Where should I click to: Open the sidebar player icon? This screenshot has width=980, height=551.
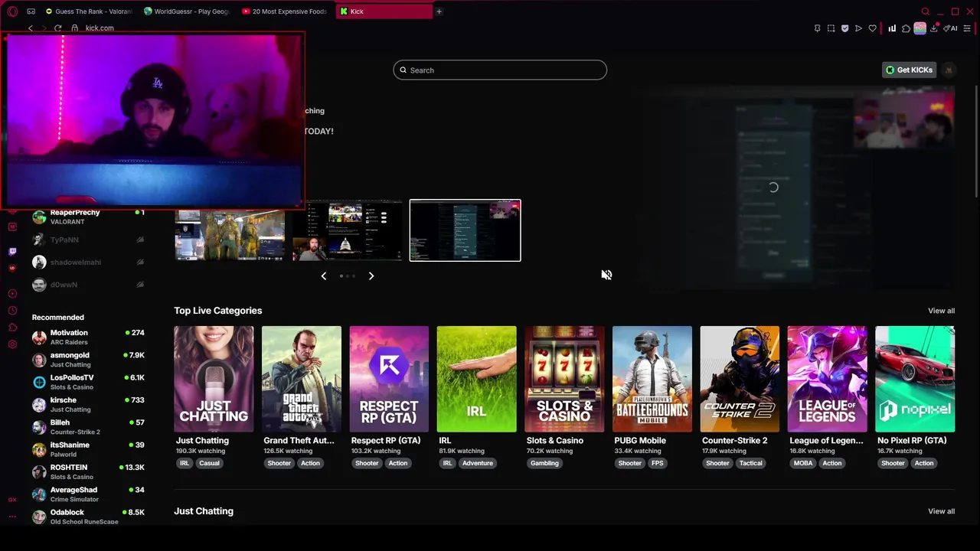coord(12,294)
